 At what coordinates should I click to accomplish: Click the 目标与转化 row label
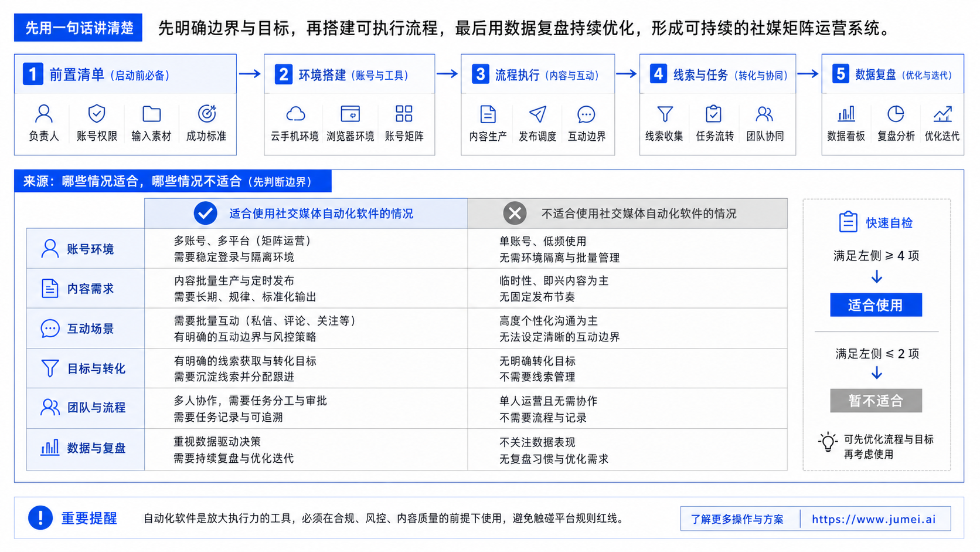pos(96,368)
